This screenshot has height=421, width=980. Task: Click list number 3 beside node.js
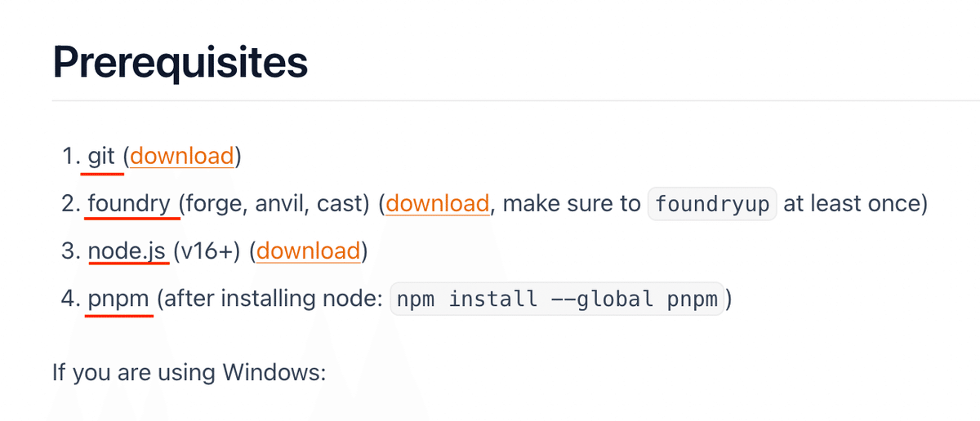coord(70,250)
